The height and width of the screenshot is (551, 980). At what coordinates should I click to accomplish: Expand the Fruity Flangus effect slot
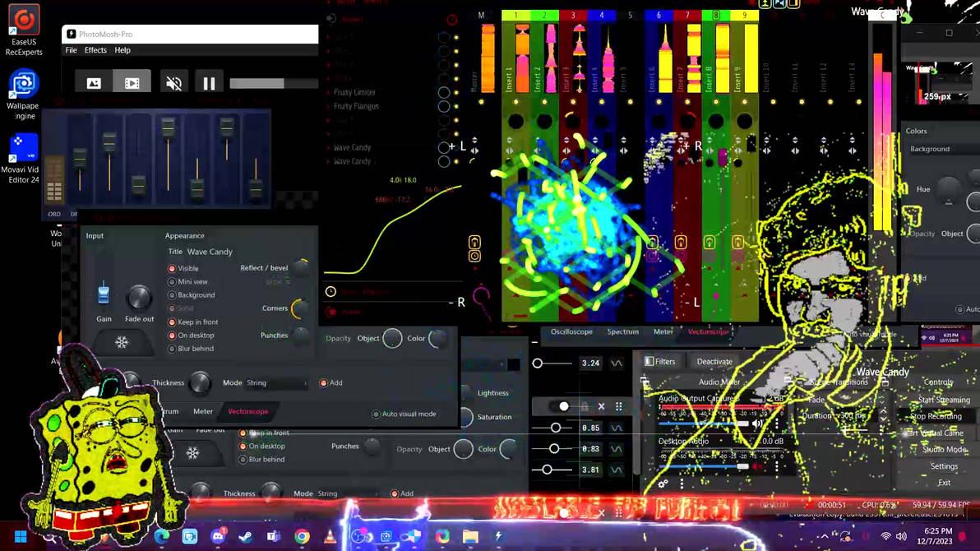356,106
